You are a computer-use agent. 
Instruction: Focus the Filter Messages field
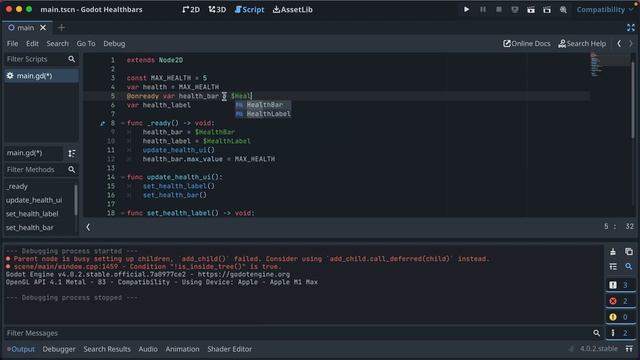coord(302,333)
